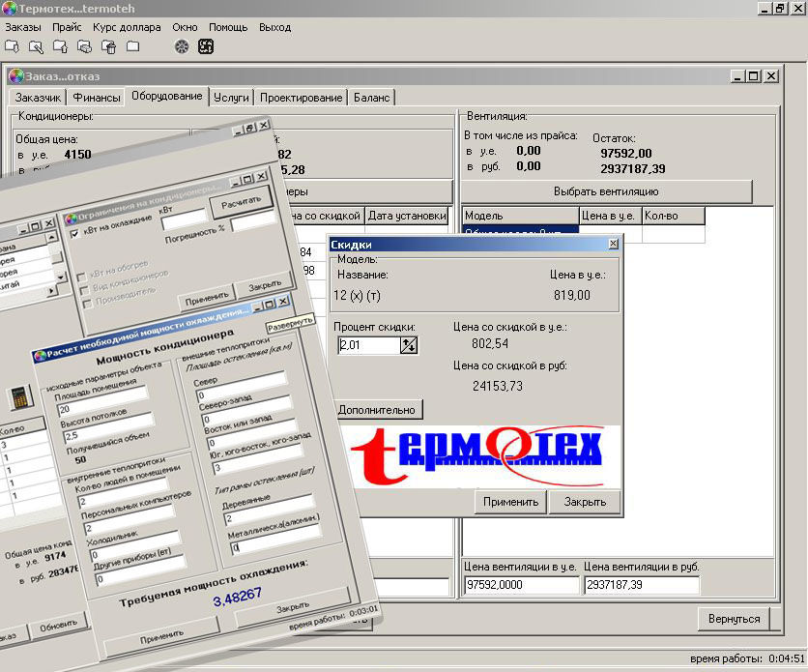The image size is (808, 672).
Task: Click the Обновить button in tilted window
Action: pos(58,627)
